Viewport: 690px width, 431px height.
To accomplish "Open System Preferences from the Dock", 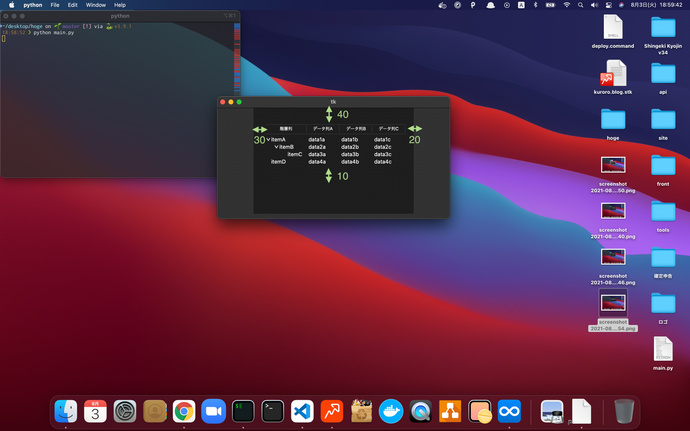I will coord(125,411).
